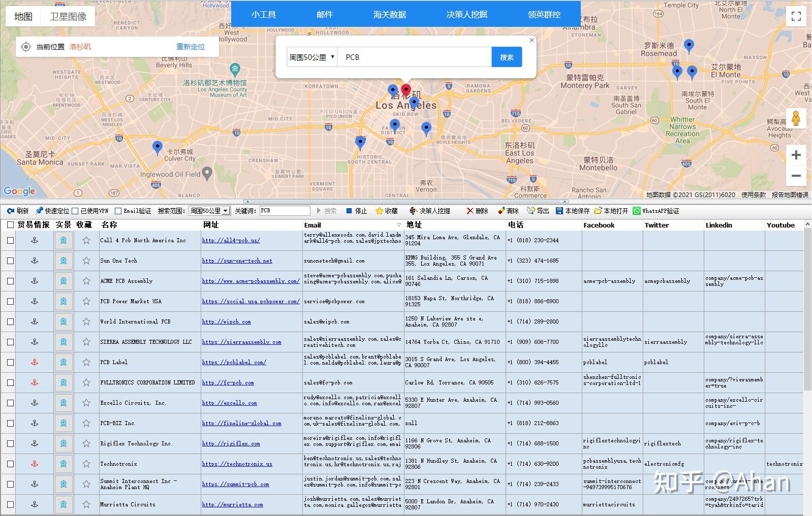
Task: Star the ACME PCB Assembly row
Action: click(x=86, y=281)
